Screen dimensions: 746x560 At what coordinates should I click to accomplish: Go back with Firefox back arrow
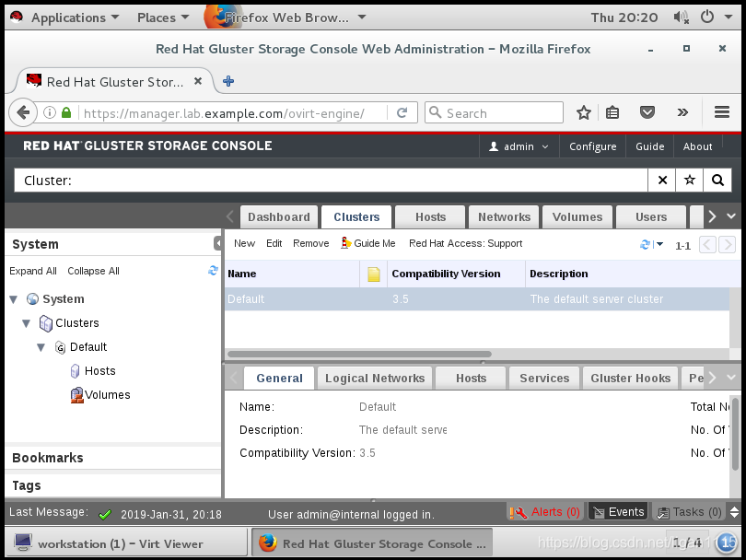(x=22, y=113)
